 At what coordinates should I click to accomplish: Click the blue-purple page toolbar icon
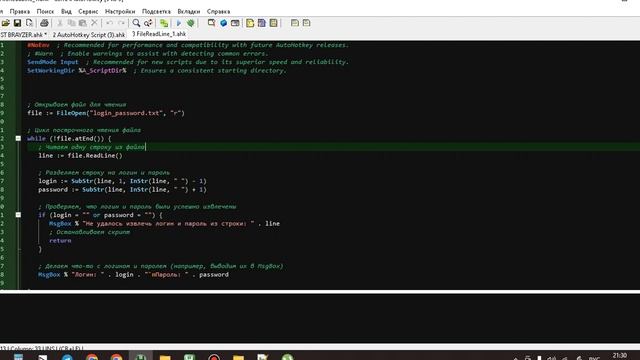262,23
